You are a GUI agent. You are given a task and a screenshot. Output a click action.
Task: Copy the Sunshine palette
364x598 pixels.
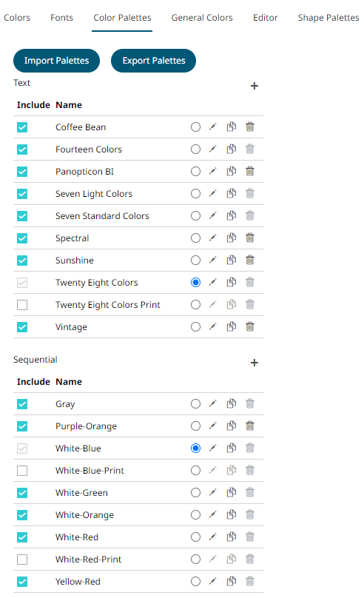232,260
